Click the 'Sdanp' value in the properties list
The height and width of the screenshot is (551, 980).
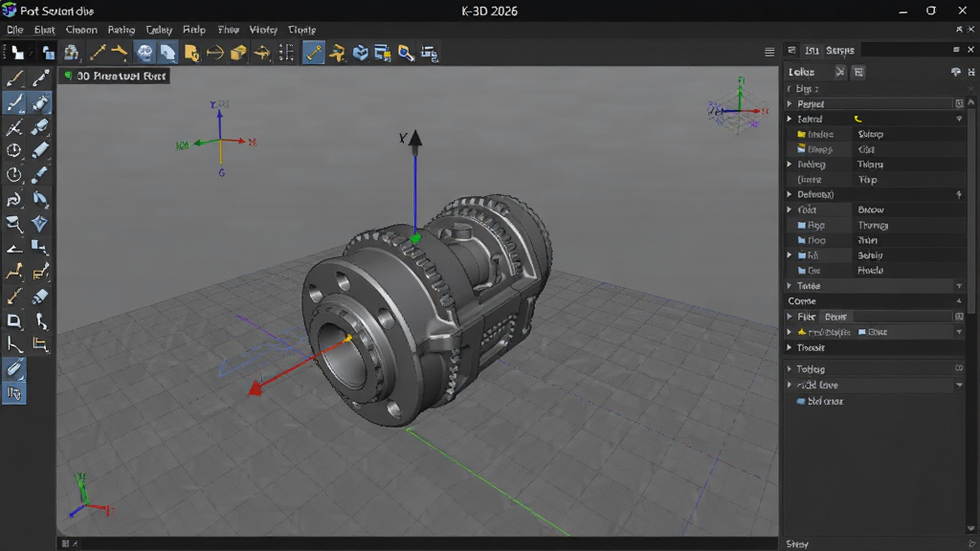coord(870,134)
